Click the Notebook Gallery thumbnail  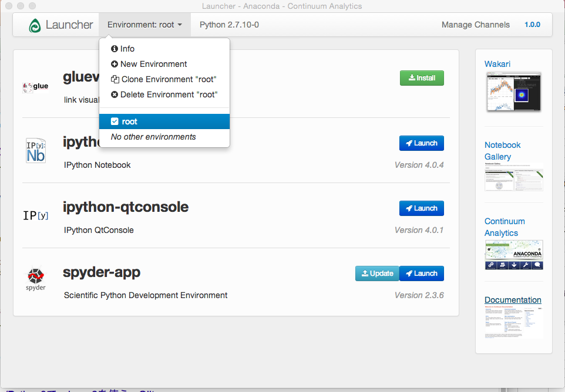(x=514, y=177)
